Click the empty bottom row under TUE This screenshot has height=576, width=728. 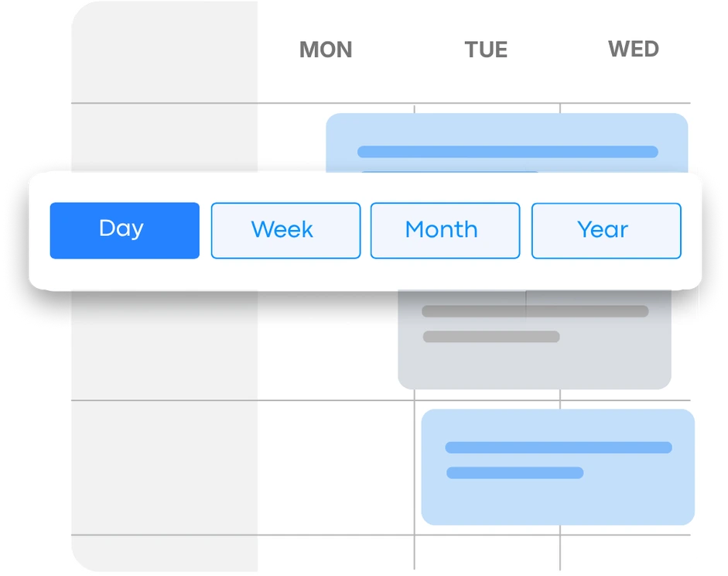pos(486,554)
